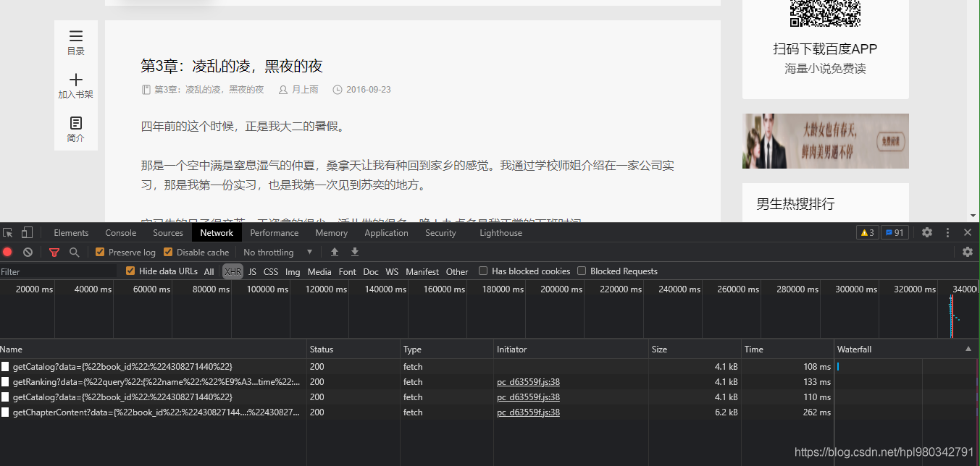
Task: Click the inspect element picker icon
Action: point(8,233)
